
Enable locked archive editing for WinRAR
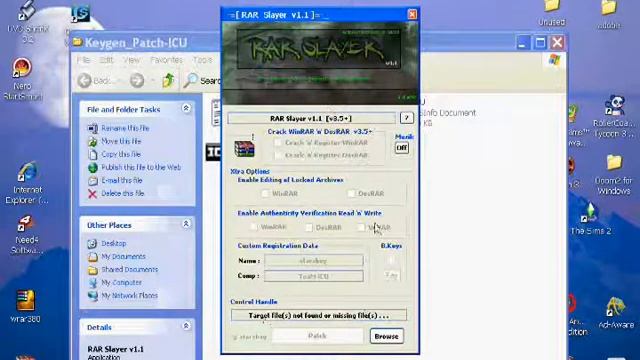pyautogui.click(x=265, y=193)
